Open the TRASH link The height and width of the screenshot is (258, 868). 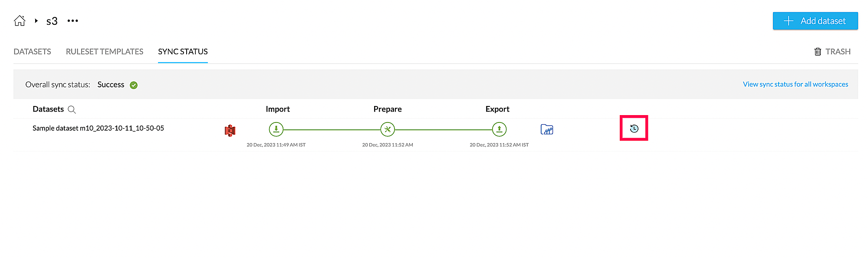838,52
